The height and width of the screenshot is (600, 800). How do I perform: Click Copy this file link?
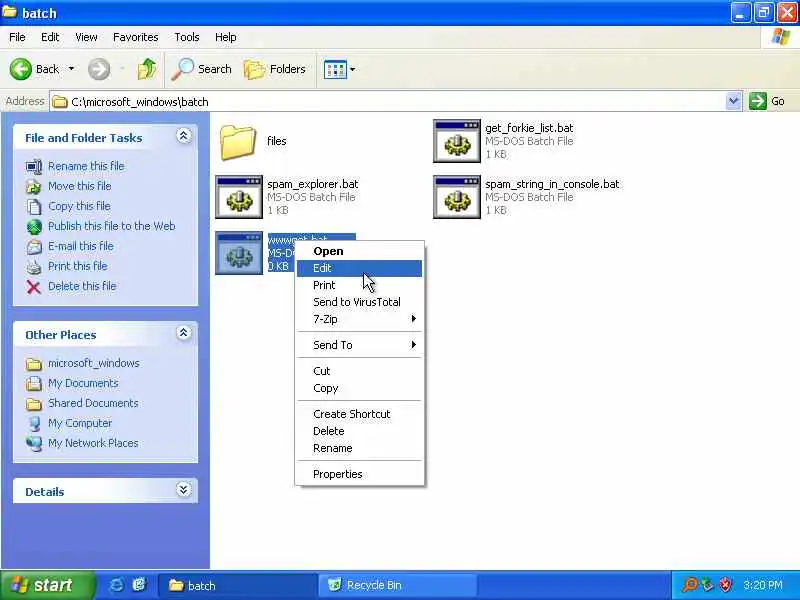[x=79, y=206]
